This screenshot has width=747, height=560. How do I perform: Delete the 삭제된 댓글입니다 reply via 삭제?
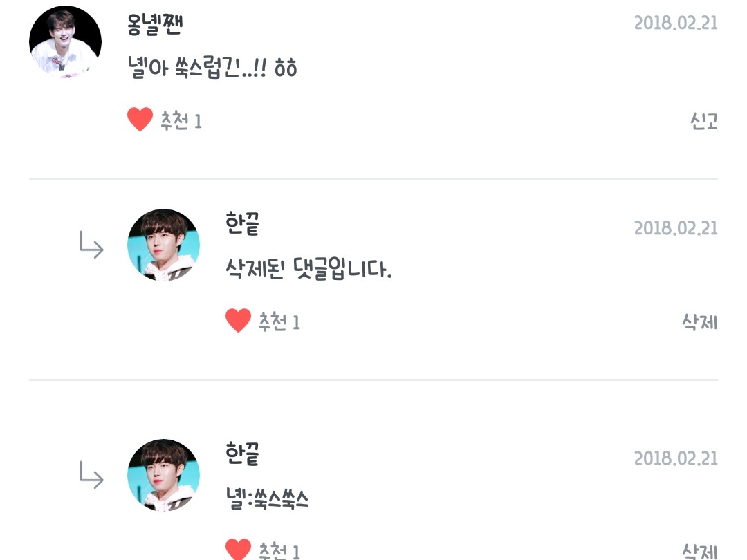[x=700, y=322]
